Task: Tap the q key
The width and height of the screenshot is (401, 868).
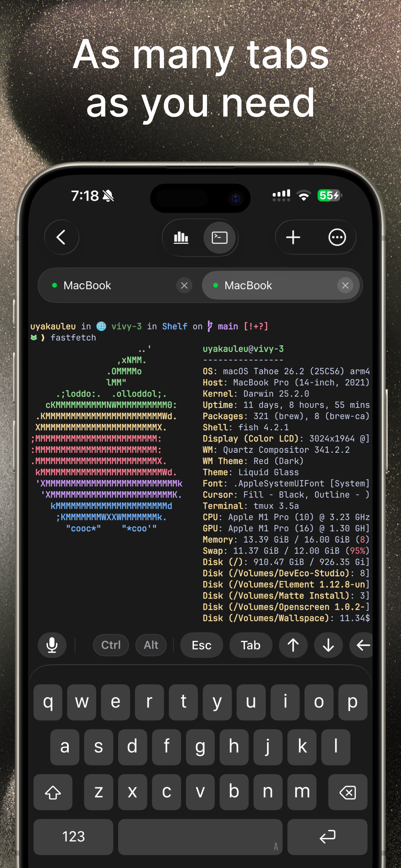Action: 48,702
